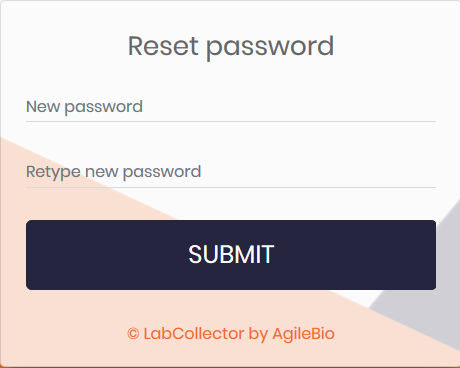Focus the Retype new password field
The width and height of the screenshot is (460, 368).
[x=231, y=172]
